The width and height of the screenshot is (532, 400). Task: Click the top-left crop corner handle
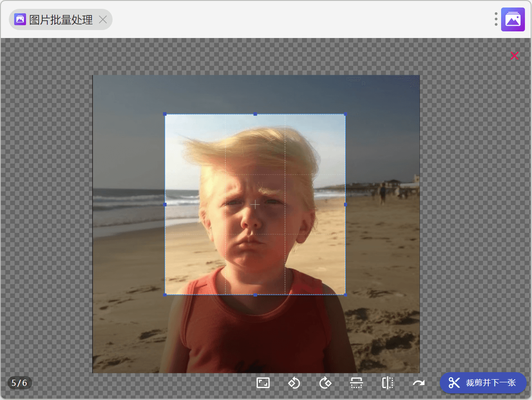[165, 114]
